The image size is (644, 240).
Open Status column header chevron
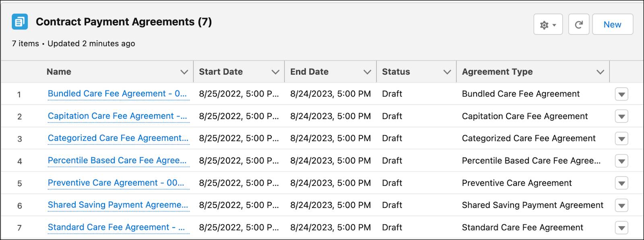pos(447,72)
